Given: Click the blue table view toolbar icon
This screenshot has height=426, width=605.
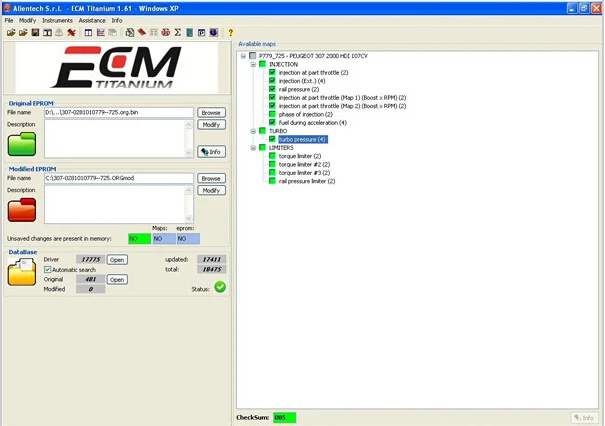Looking at the screenshot, I should 88,33.
